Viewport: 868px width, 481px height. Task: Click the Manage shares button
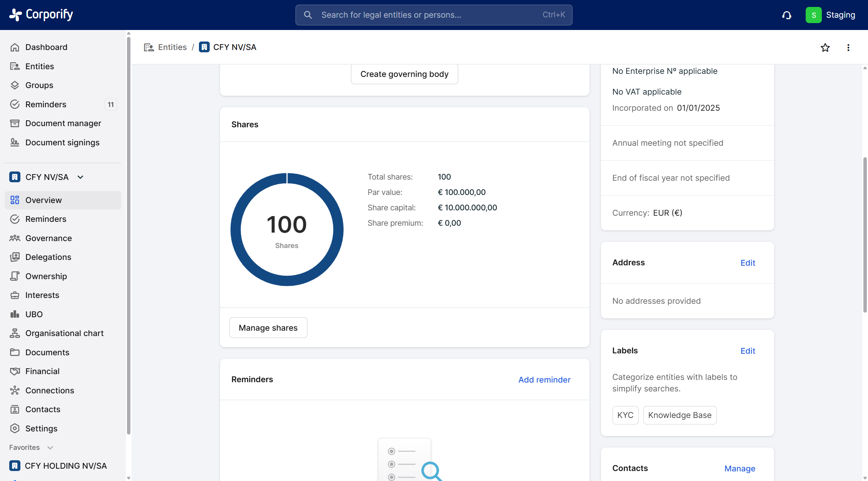tap(268, 328)
